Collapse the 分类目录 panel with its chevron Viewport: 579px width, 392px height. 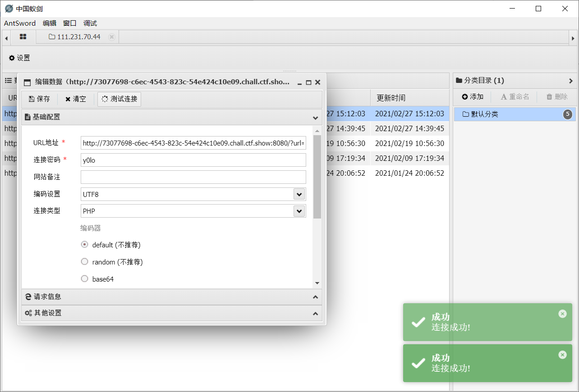(x=571, y=81)
